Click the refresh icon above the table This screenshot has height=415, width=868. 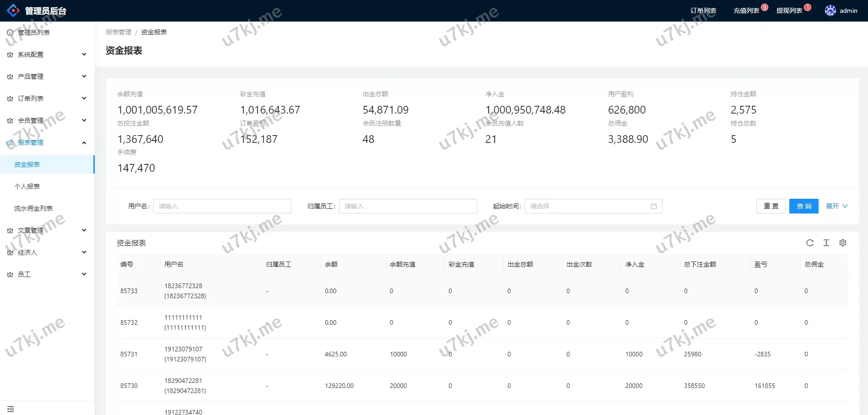809,243
